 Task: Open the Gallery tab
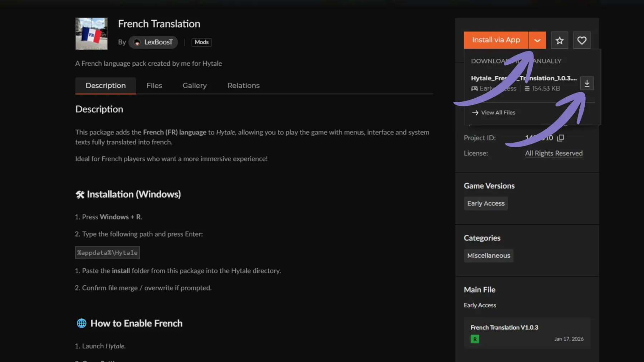(x=194, y=85)
